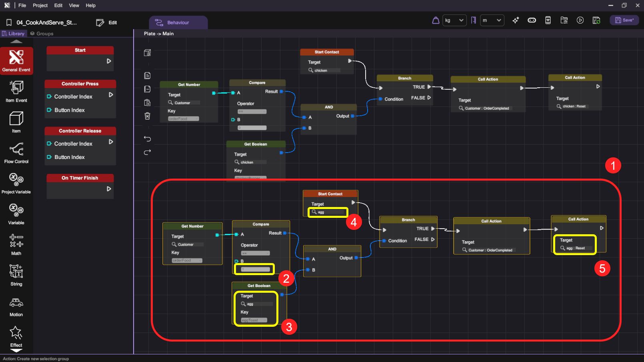Open the m length unit dropdown

[492, 20]
